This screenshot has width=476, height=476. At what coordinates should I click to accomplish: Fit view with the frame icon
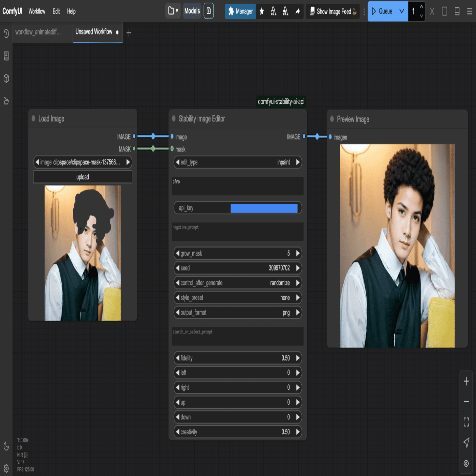(466, 421)
